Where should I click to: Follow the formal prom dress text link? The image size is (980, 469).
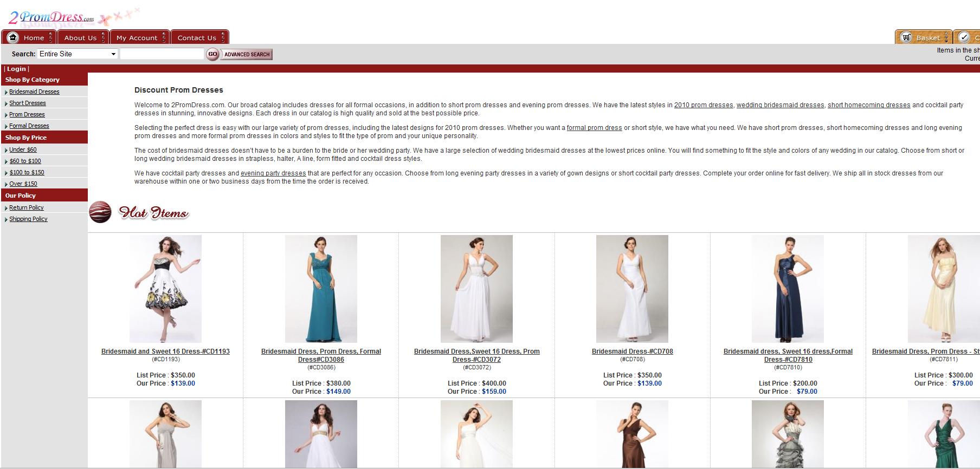pos(594,128)
